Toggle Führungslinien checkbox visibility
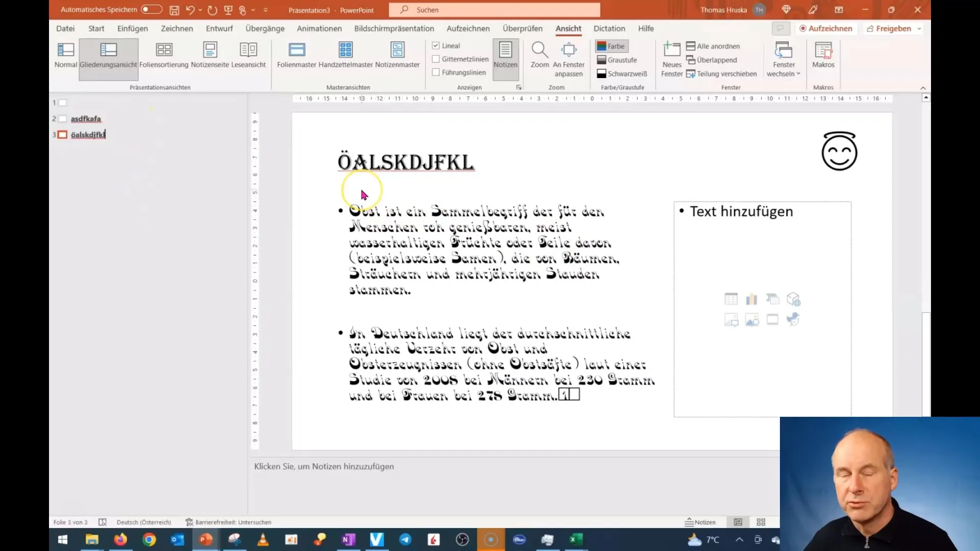980x551 pixels. coord(437,72)
